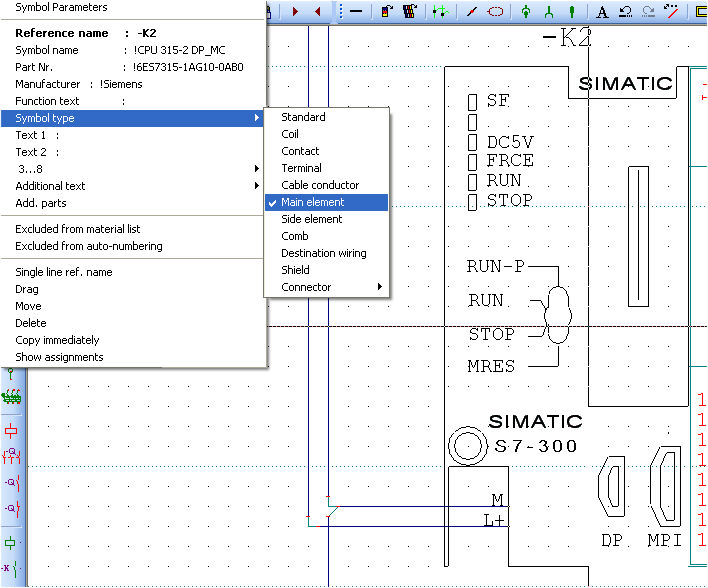708x588 pixels.
Task: Choose Destination wiring symbol type
Action: tap(326, 253)
